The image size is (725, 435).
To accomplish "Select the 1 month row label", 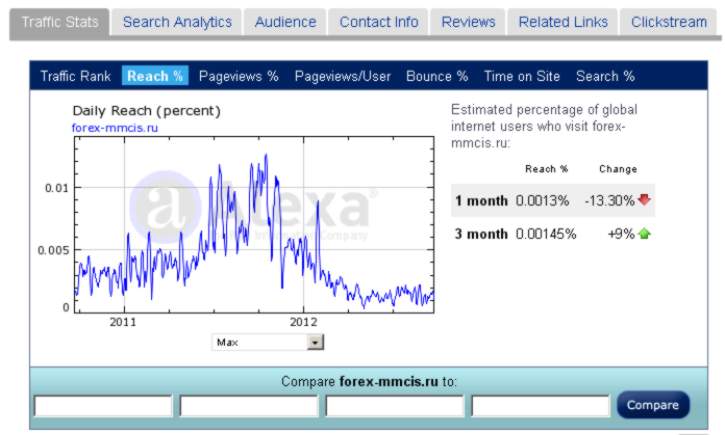I will coord(481,201).
